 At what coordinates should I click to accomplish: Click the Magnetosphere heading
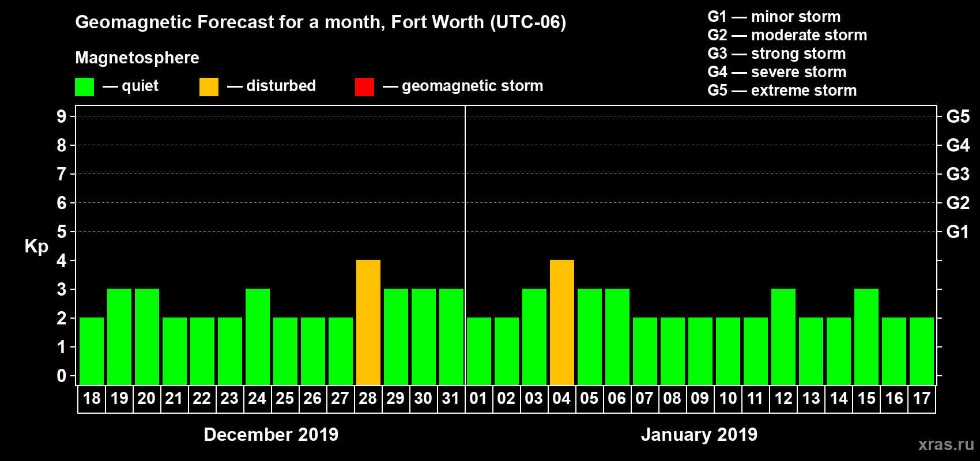tap(137, 58)
